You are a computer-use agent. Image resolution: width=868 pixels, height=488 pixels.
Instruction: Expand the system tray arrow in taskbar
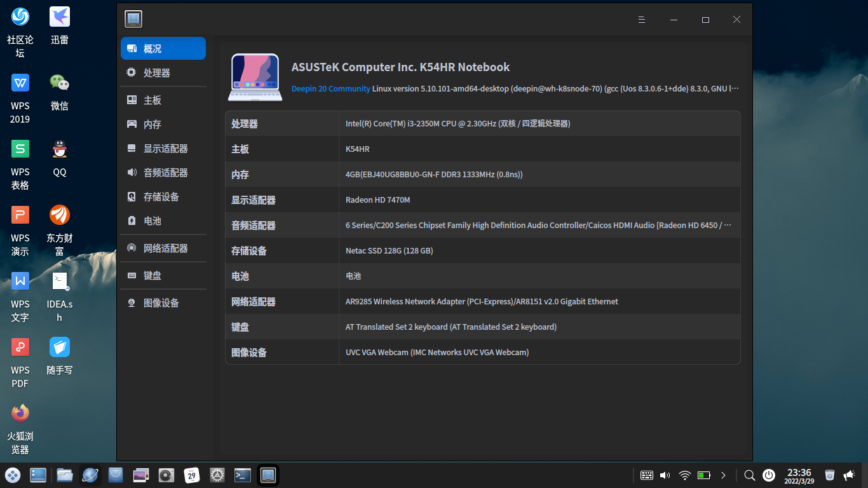(x=723, y=475)
